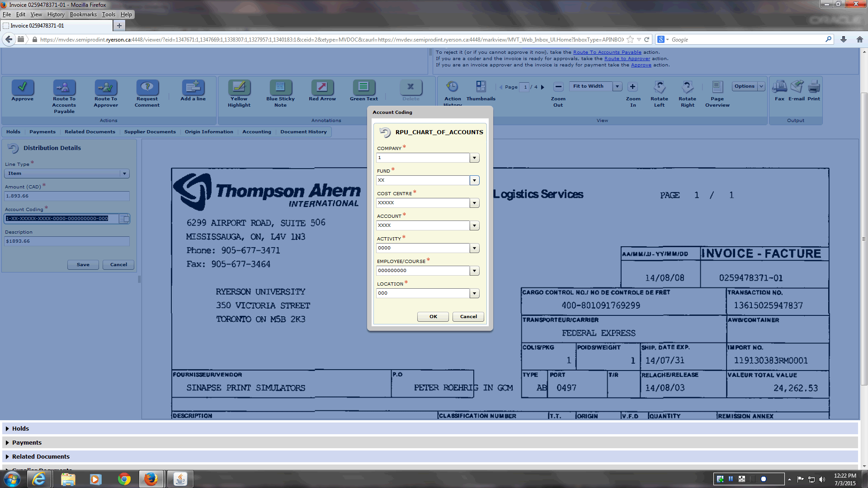Open the FUND dropdown arrow

[x=474, y=180]
